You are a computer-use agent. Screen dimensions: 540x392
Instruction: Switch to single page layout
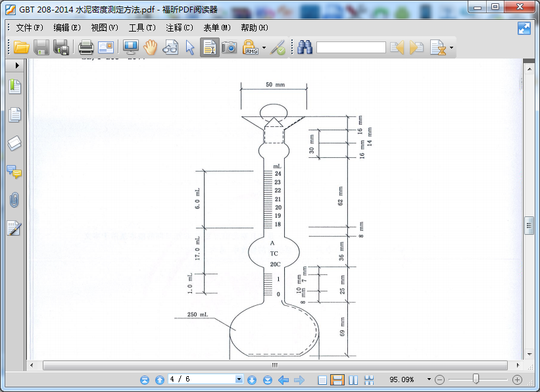tap(322, 380)
